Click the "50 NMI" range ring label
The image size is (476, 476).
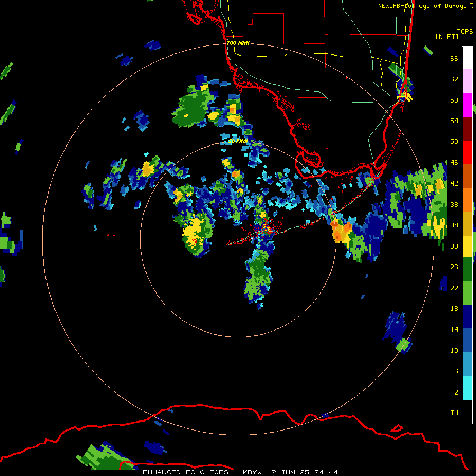pos(238,141)
